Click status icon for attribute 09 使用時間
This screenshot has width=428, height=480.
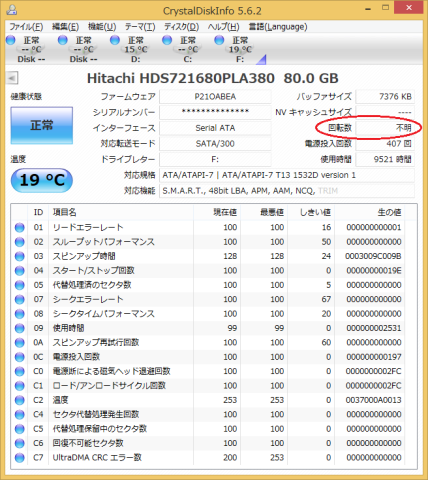point(20,328)
